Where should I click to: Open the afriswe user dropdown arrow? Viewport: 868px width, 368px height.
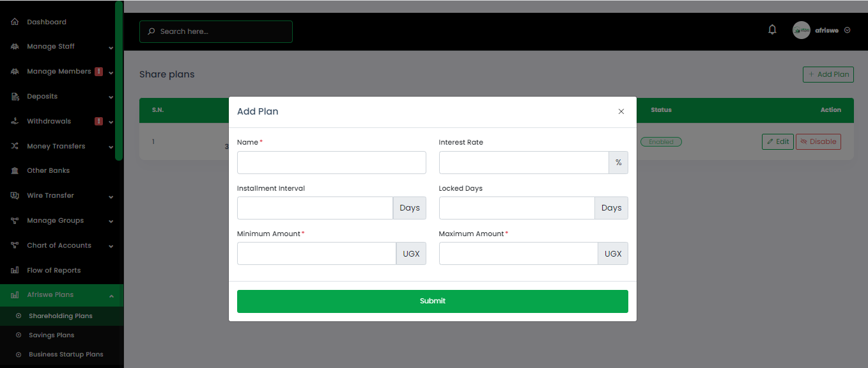848,30
